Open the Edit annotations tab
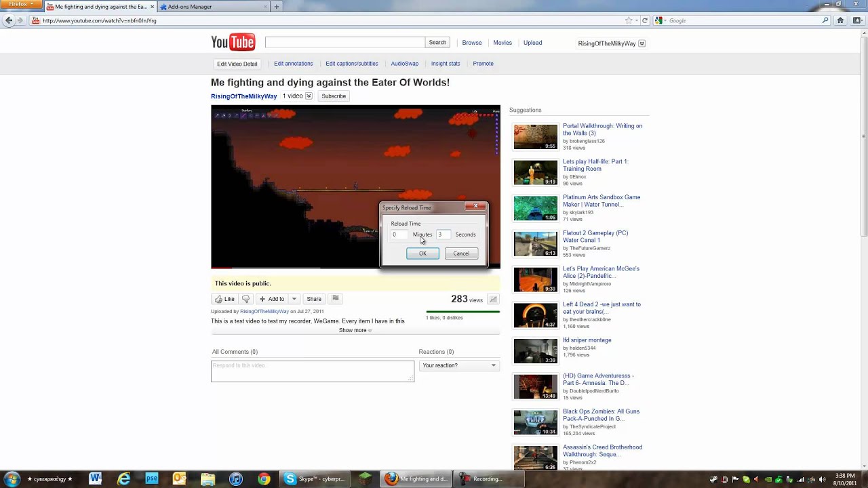The height and width of the screenshot is (488, 868). (294, 64)
